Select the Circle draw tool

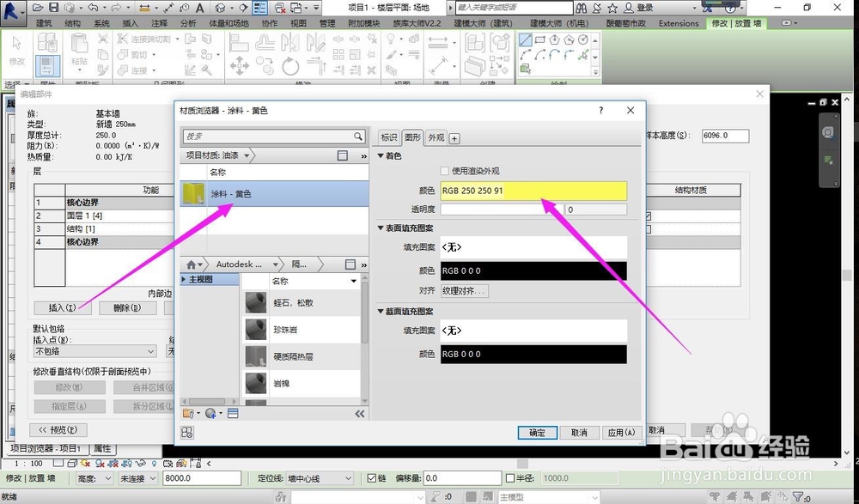pos(583,39)
